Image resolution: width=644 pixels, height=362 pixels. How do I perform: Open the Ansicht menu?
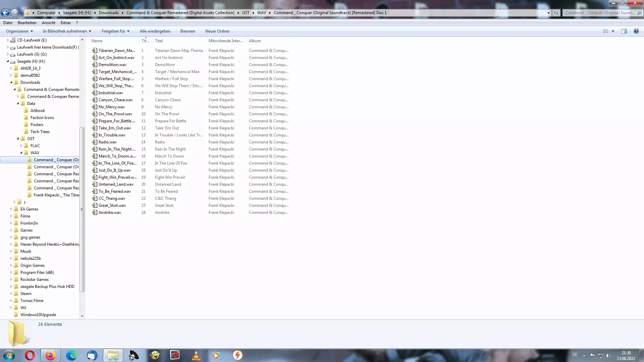coord(49,23)
